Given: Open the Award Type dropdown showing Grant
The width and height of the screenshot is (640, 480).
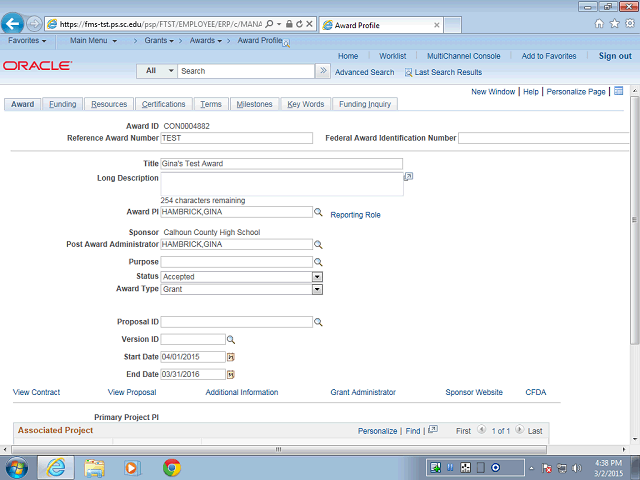Looking at the screenshot, I should point(317,289).
